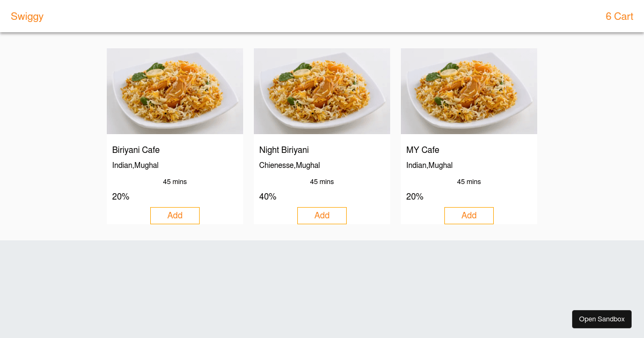Open the MY Cafe dish photo

coord(469,91)
